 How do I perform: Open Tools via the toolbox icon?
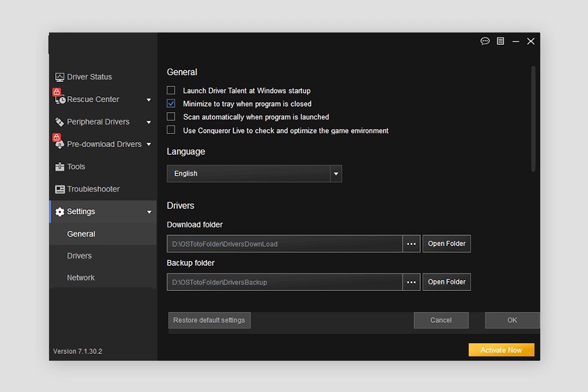(x=59, y=166)
